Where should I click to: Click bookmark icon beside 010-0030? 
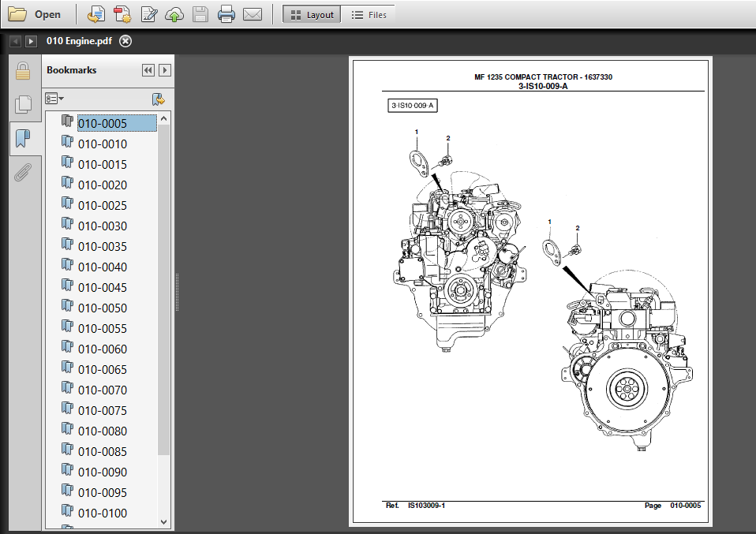point(68,223)
